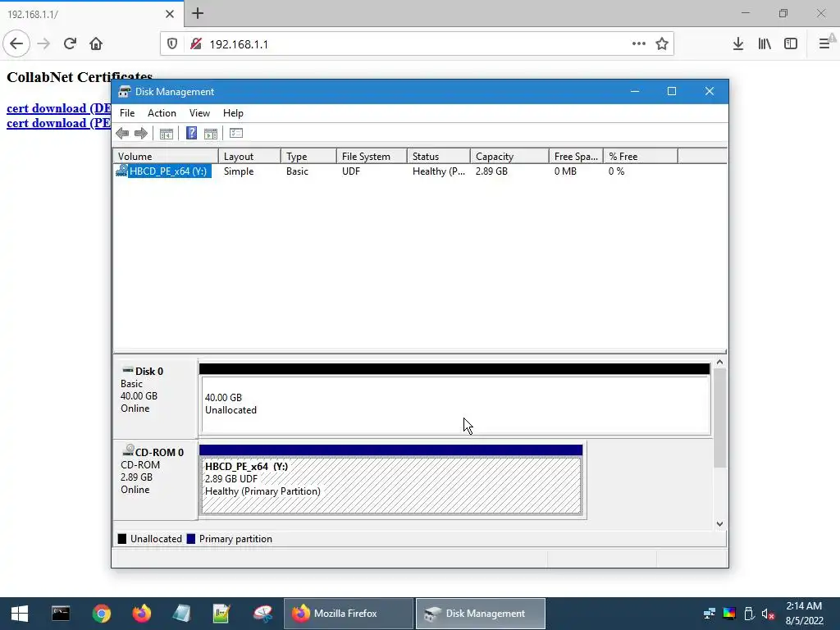The height and width of the screenshot is (630, 840).
Task: Sort by Layout column header
Action: (x=249, y=157)
